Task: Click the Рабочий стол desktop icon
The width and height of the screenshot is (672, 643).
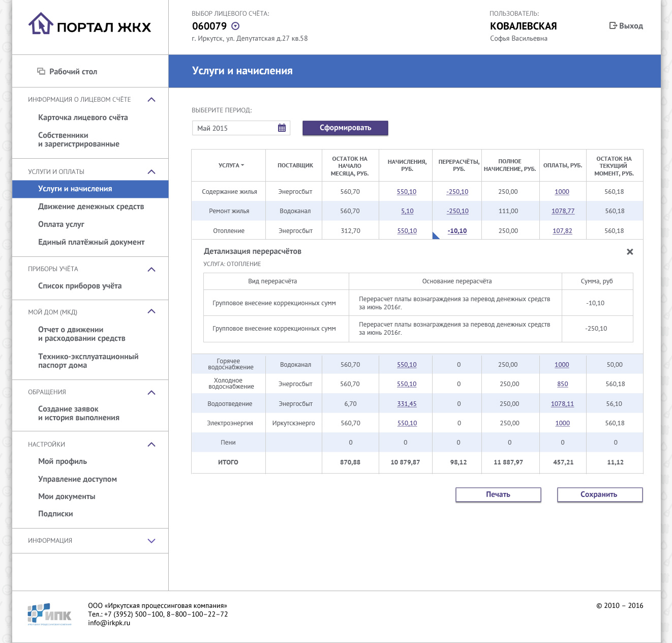Action: tap(41, 71)
